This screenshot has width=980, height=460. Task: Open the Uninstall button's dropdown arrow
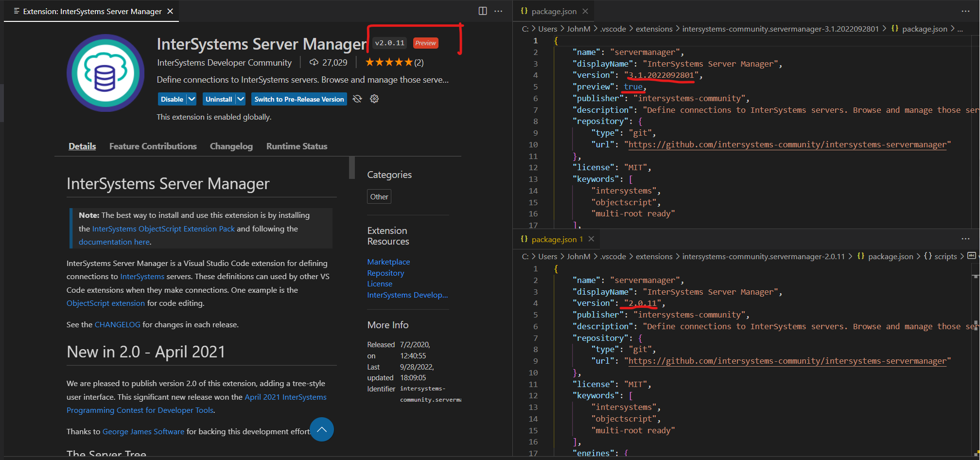pyautogui.click(x=240, y=99)
